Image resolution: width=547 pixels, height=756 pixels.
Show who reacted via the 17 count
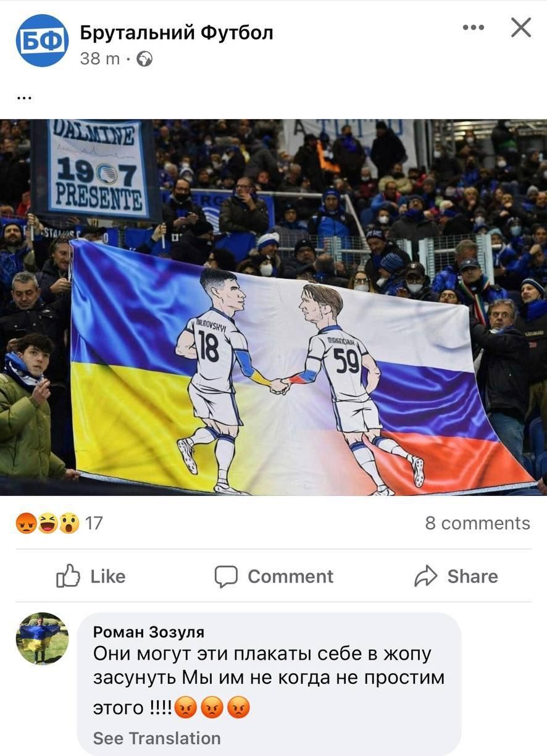(x=94, y=524)
